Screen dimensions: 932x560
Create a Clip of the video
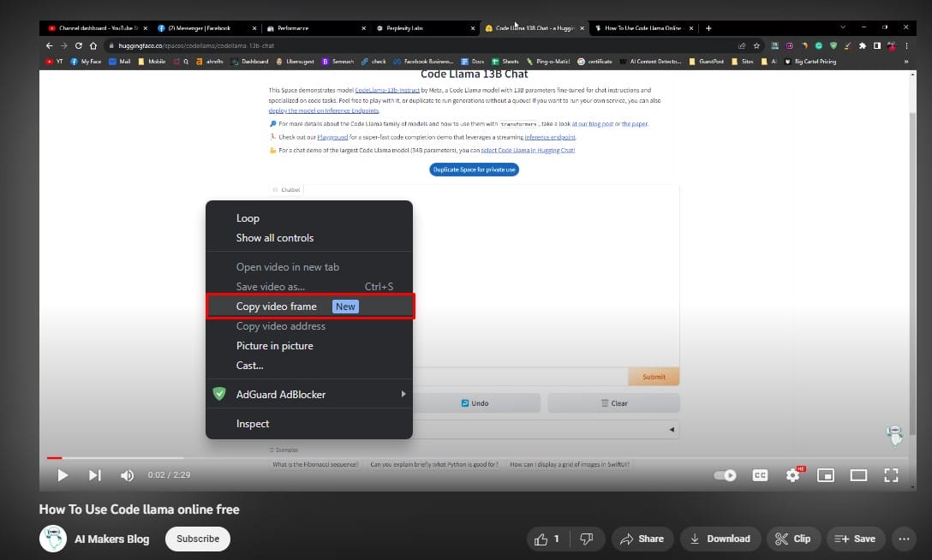tap(793, 539)
